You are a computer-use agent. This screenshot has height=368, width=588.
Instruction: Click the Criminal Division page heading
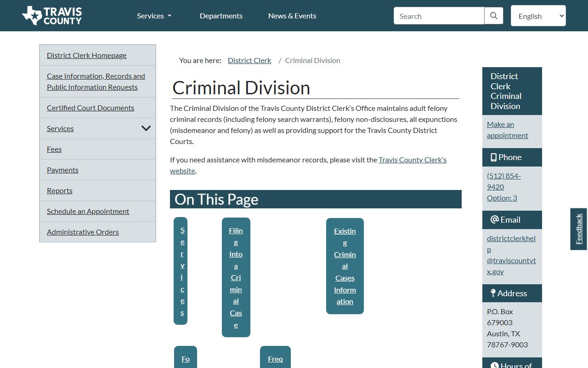(x=241, y=88)
